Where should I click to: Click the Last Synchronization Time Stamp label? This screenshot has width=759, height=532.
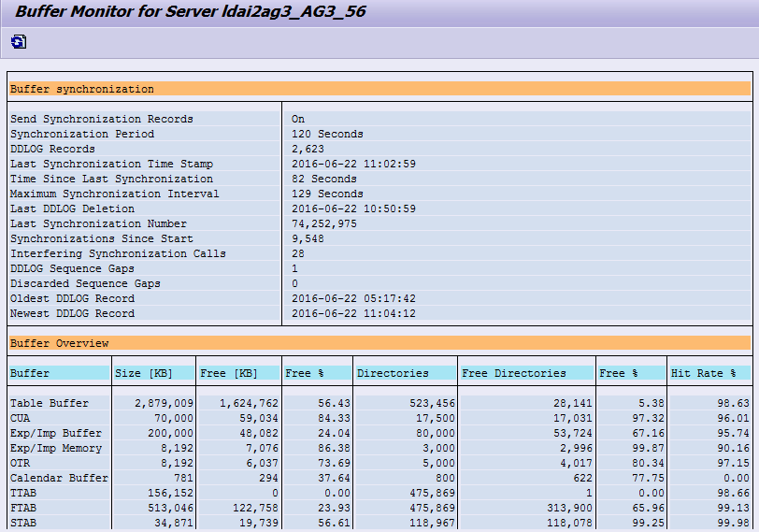112,165
